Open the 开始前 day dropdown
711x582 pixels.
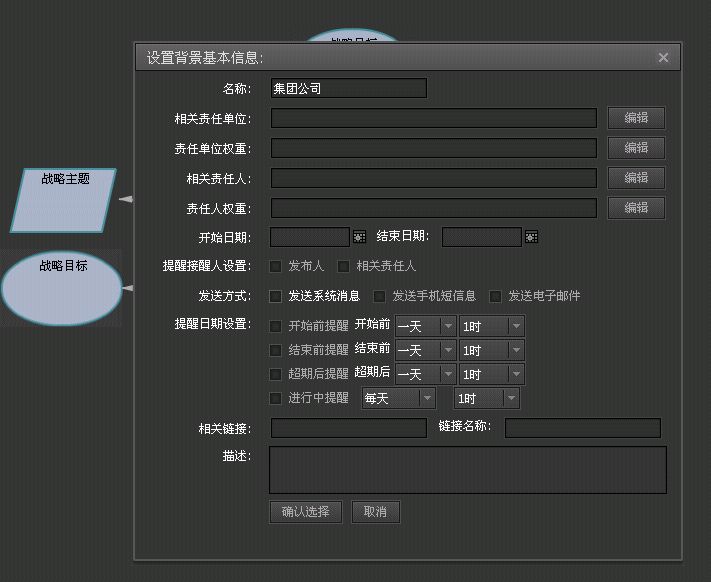pos(425,326)
